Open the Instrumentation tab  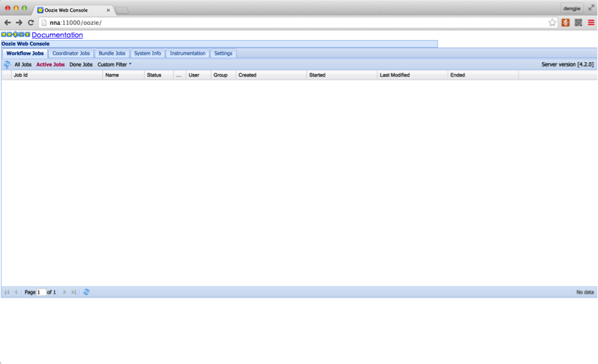coord(187,53)
